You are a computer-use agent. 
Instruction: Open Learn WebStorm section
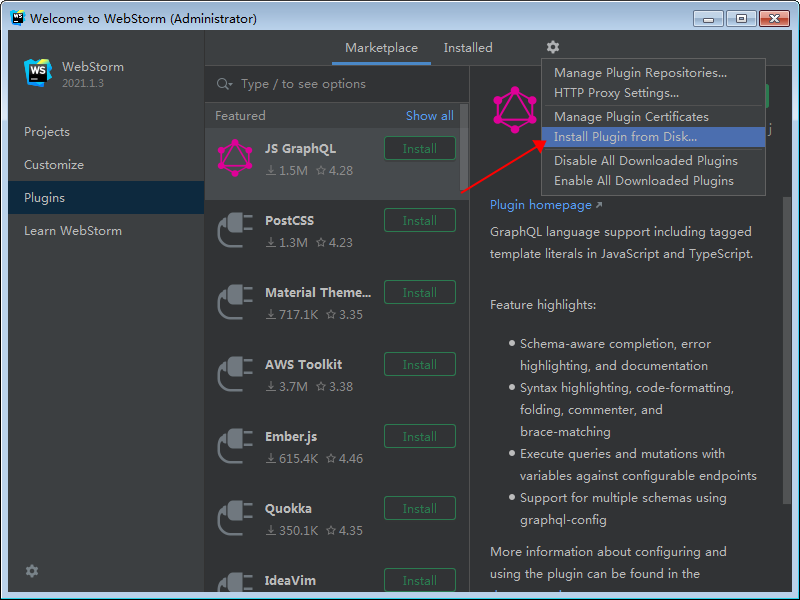coord(106,231)
